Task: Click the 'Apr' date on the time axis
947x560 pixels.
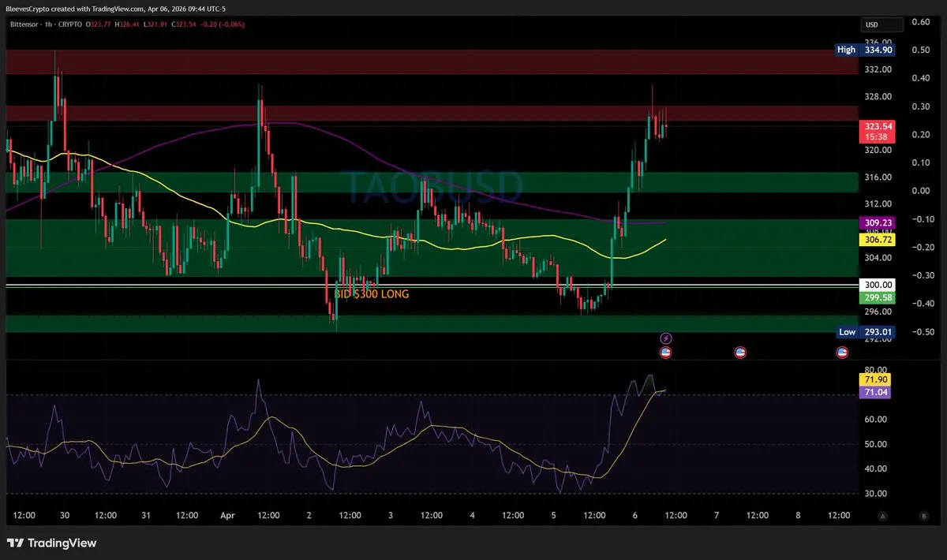Action: pos(228,515)
